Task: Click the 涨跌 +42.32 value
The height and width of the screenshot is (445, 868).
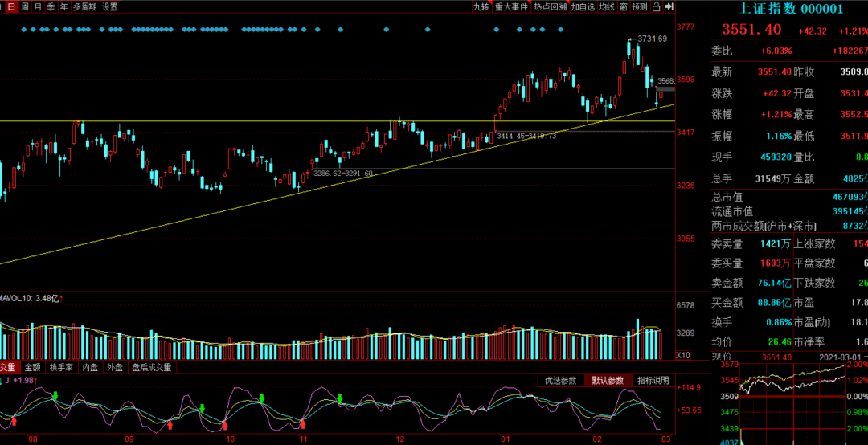Action: click(x=779, y=93)
